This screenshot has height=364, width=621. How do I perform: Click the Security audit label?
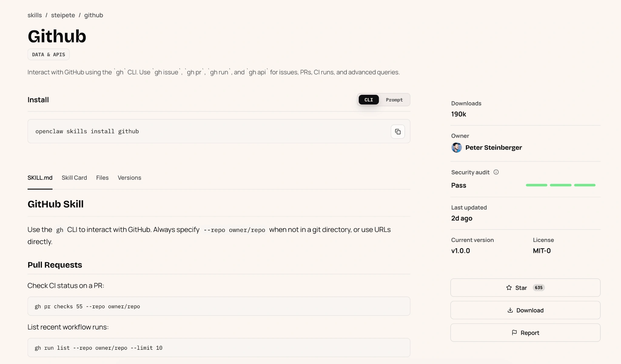(470, 172)
